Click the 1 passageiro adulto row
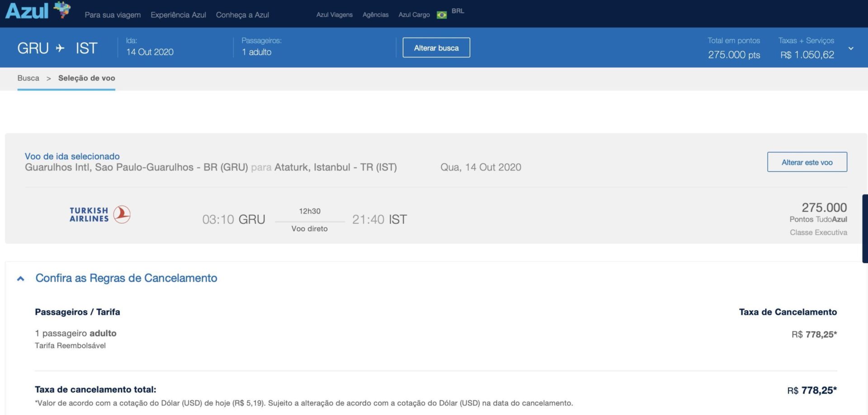The image size is (868, 415). [x=75, y=333]
